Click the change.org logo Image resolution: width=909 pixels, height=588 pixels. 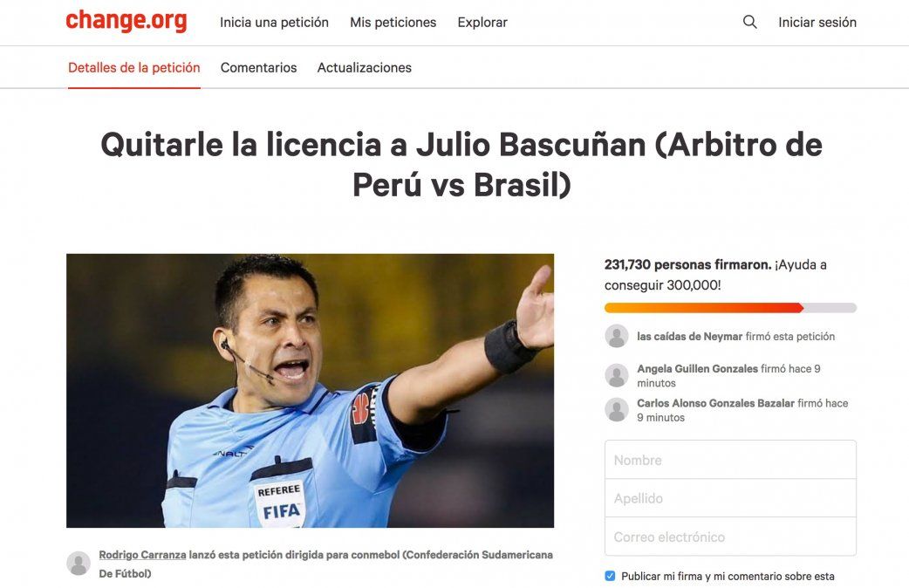click(x=126, y=20)
